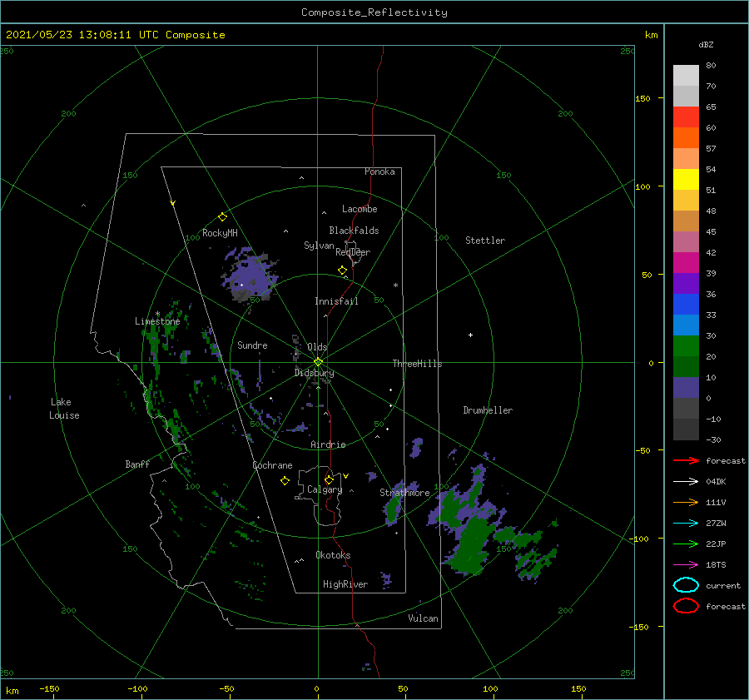Image resolution: width=749 pixels, height=700 pixels.
Task: Click the magenta 18TS arrow legend icon
Action: click(686, 565)
